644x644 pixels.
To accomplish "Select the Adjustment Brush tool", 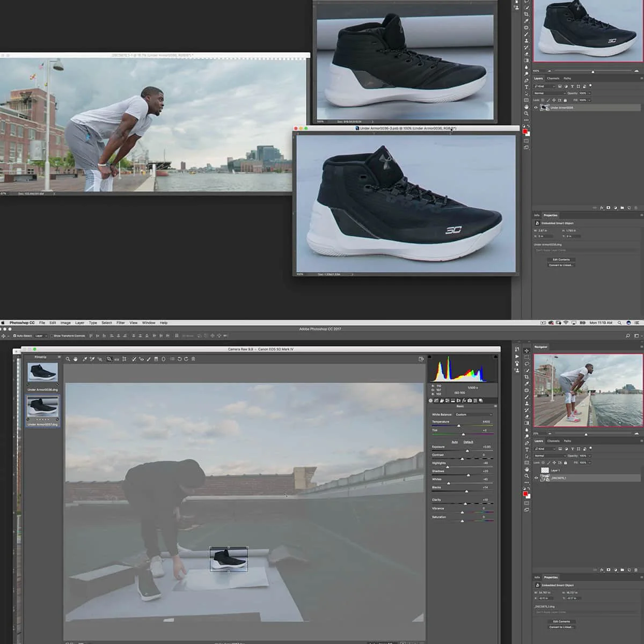I will (148, 358).
